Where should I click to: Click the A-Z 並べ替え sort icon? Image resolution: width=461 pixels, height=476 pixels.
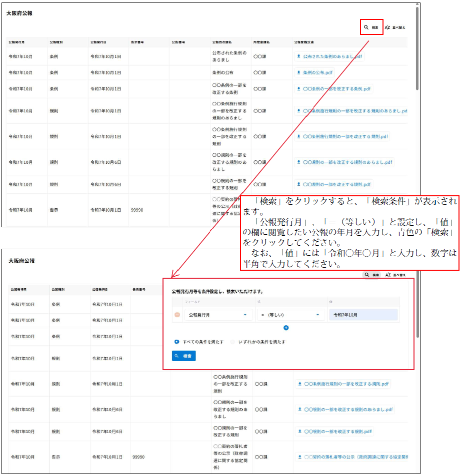coord(386,27)
